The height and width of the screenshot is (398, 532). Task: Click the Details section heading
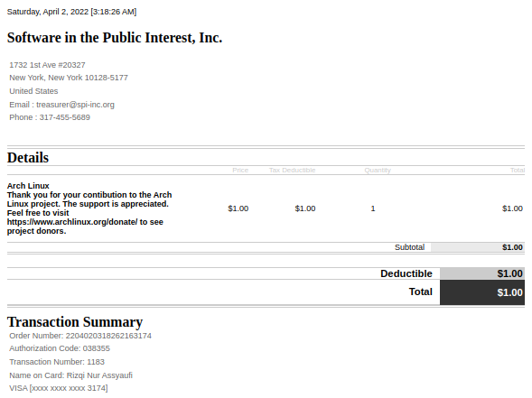coord(28,158)
